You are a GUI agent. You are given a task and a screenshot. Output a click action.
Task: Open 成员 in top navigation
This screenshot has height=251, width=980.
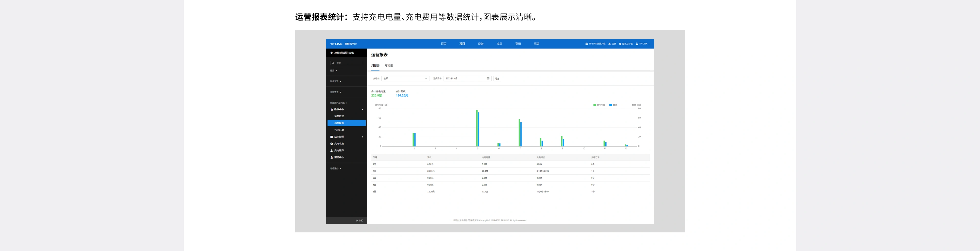coord(499,44)
